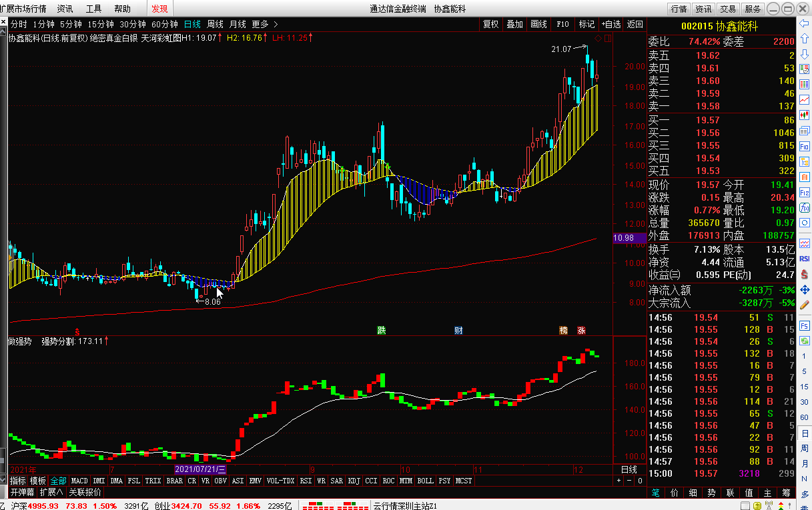Open the 画线 drawing tools
This screenshot has width=812, height=510.
point(538,24)
